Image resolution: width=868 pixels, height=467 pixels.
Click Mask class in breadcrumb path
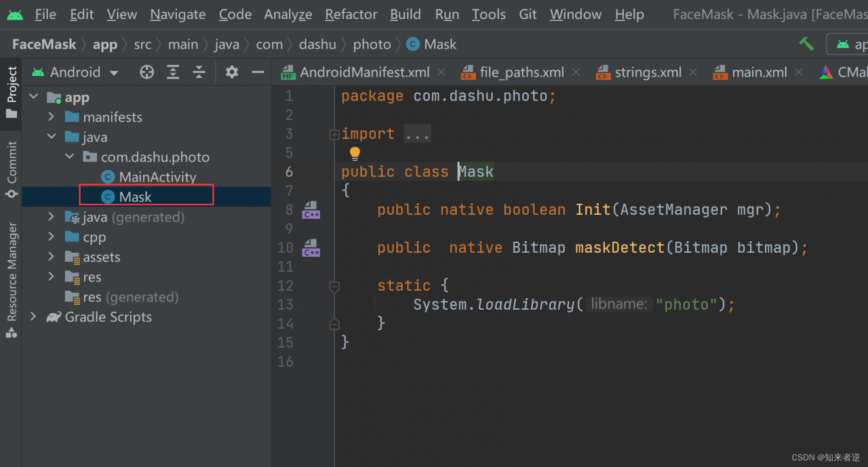(x=432, y=44)
